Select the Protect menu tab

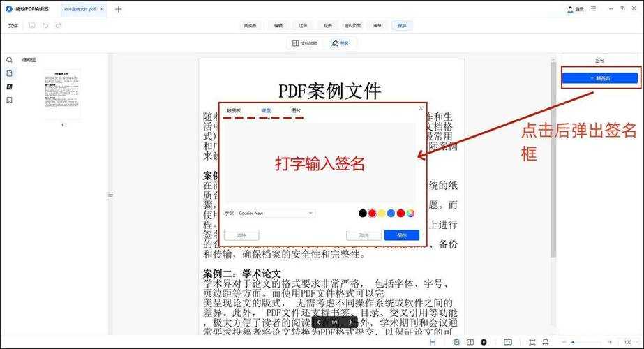[402, 26]
